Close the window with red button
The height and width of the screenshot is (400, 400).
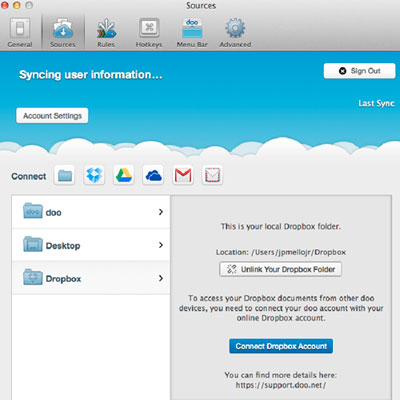4,5
